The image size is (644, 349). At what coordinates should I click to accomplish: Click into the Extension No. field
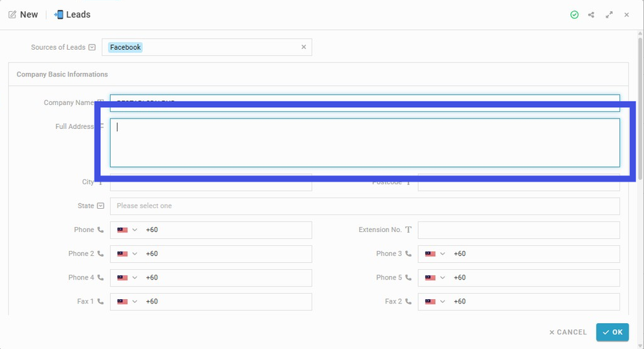tap(519, 230)
